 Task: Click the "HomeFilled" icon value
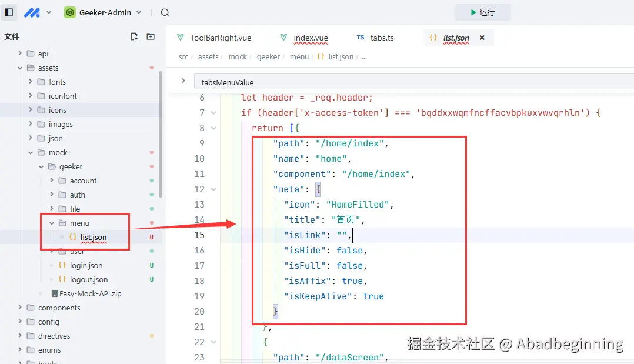click(x=358, y=205)
